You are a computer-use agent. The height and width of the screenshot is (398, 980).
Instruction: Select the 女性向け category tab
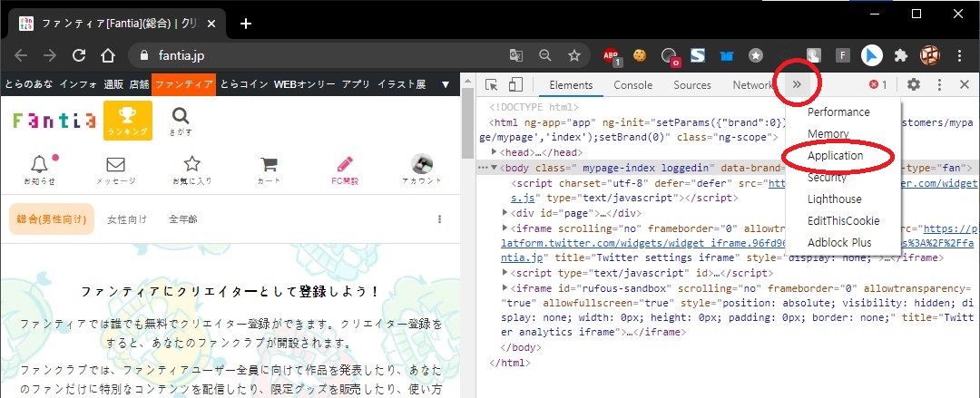point(127,219)
